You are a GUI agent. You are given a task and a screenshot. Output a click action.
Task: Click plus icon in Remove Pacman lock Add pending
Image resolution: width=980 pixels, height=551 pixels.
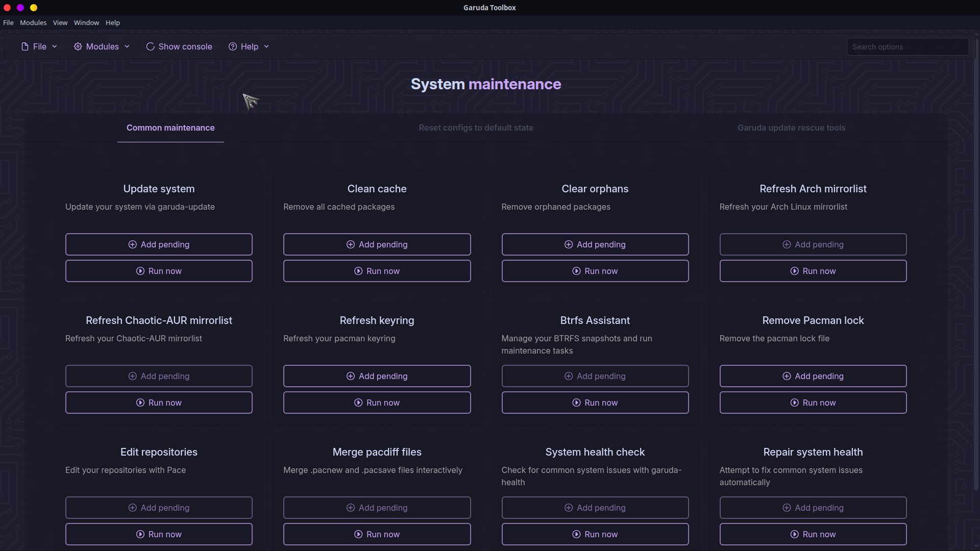[x=787, y=376]
